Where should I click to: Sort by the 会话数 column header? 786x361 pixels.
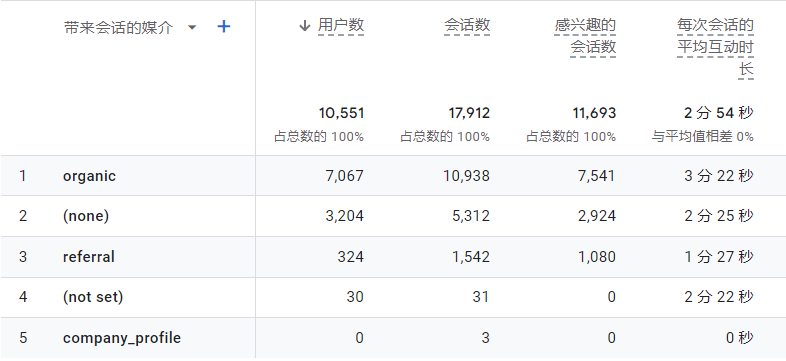pyautogui.click(x=467, y=26)
